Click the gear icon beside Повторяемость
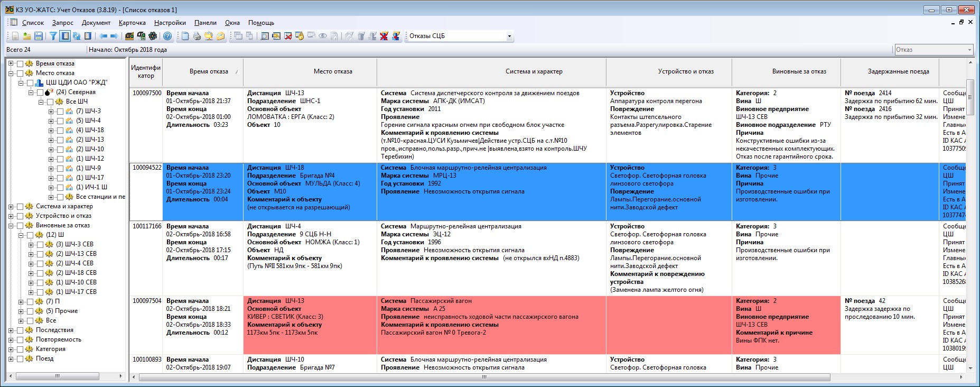Screen dimensions: 980x387 (x=30, y=339)
